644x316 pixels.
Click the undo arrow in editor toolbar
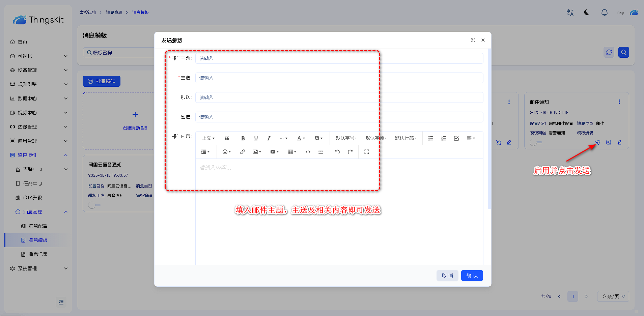(337, 152)
